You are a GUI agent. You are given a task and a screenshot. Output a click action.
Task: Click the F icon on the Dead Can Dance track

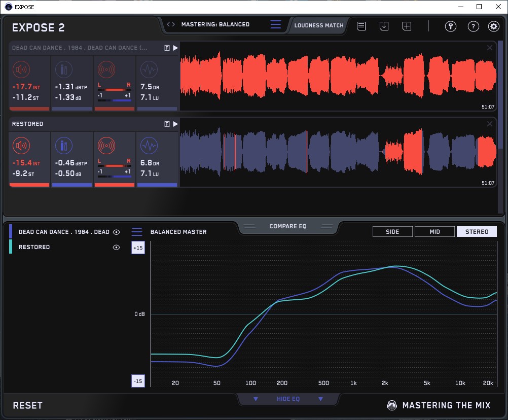coord(167,48)
